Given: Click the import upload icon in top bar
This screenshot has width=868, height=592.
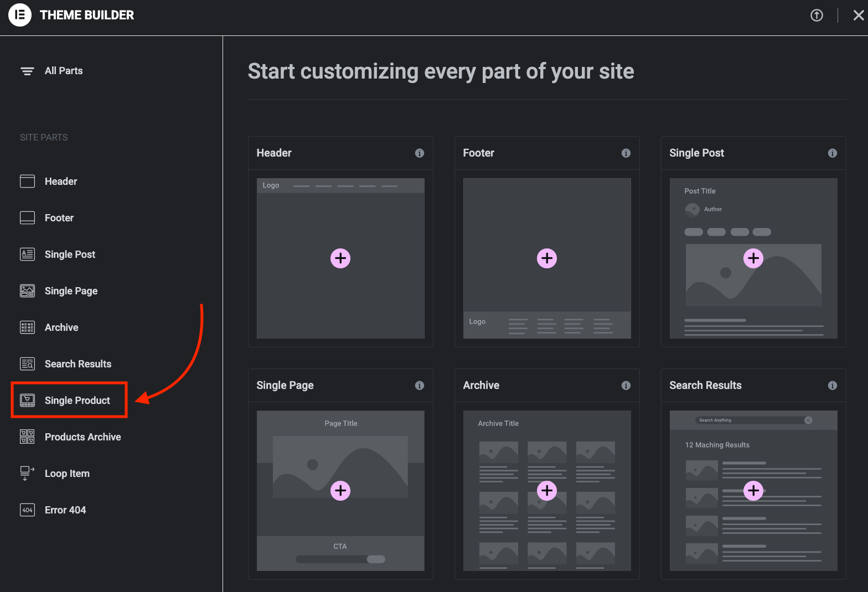Looking at the screenshot, I should pyautogui.click(x=817, y=15).
